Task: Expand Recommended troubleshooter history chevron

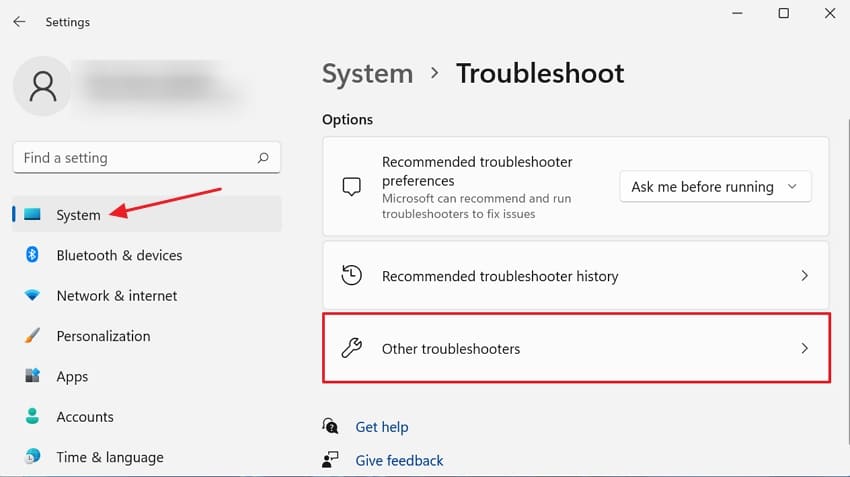Action: tap(804, 276)
